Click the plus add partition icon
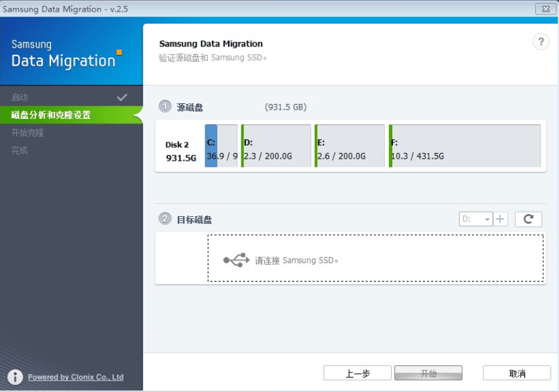This screenshot has height=392, width=559. tap(501, 220)
